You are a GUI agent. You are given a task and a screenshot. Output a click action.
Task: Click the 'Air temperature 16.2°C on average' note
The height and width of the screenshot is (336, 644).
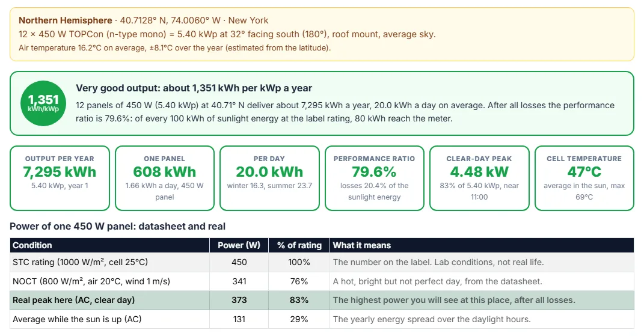[x=174, y=47]
